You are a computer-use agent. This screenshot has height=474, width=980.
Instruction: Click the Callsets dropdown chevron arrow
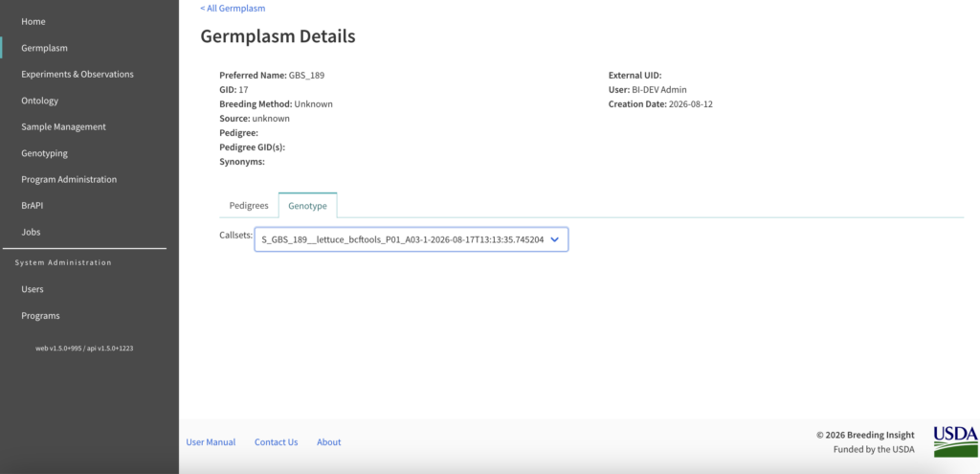tap(554, 238)
